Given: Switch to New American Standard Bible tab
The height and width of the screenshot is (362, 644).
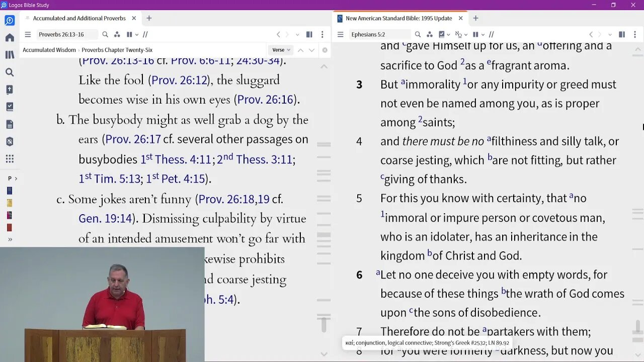Looking at the screenshot, I should point(398,18).
